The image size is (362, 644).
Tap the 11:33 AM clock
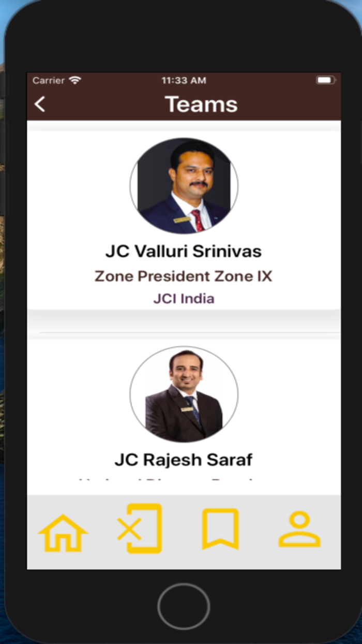(184, 80)
